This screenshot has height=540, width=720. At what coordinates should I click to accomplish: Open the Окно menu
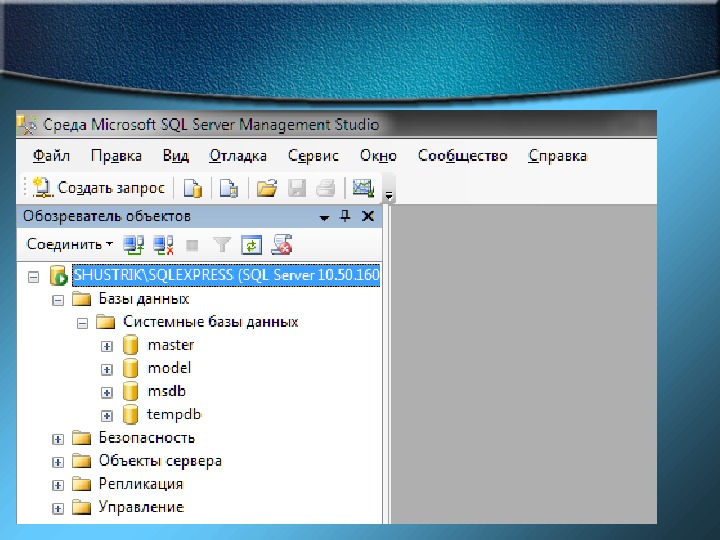(x=378, y=156)
